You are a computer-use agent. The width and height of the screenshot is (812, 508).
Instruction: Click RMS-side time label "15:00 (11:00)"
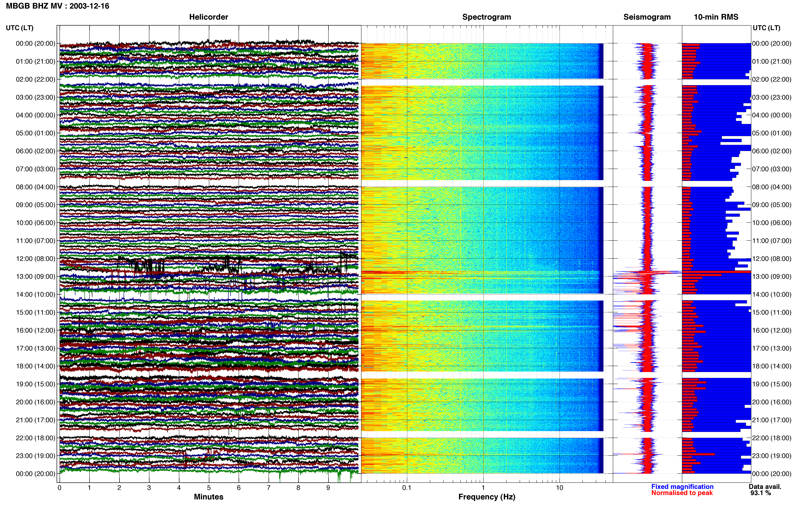(772, 313)
